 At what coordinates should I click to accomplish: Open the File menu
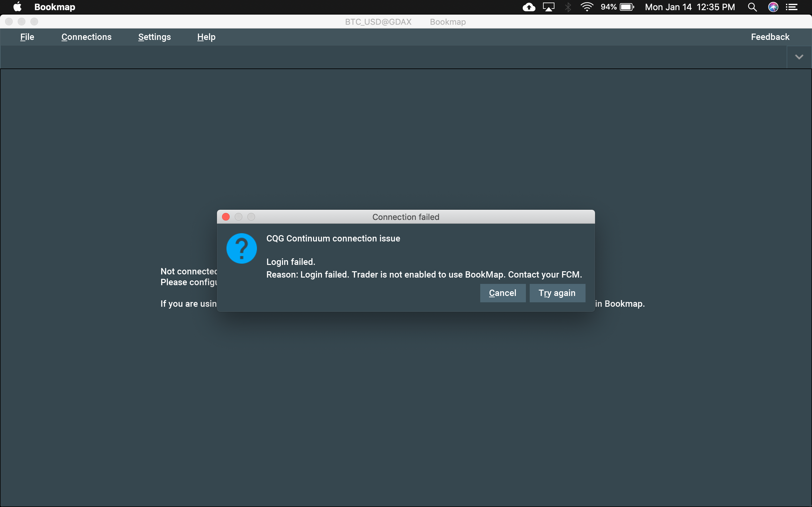coord(27,37)
